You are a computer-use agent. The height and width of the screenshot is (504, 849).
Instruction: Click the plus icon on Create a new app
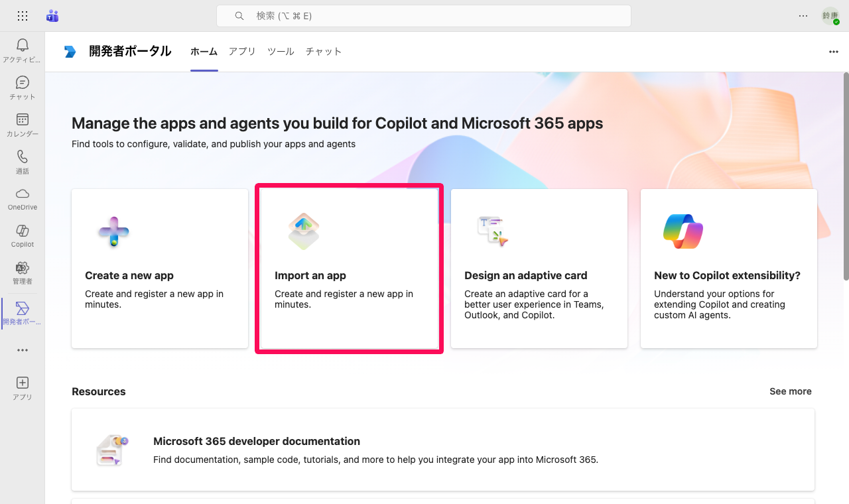(114, 232)
